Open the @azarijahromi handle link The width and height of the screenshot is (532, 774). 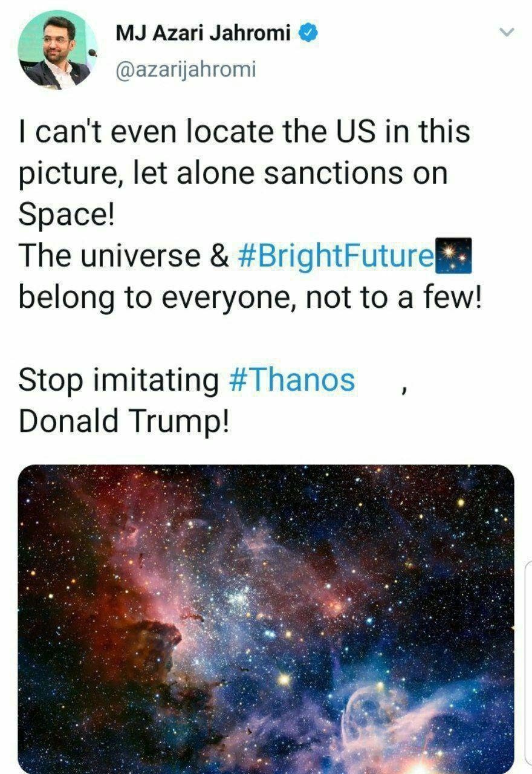(x=185, y=70)
